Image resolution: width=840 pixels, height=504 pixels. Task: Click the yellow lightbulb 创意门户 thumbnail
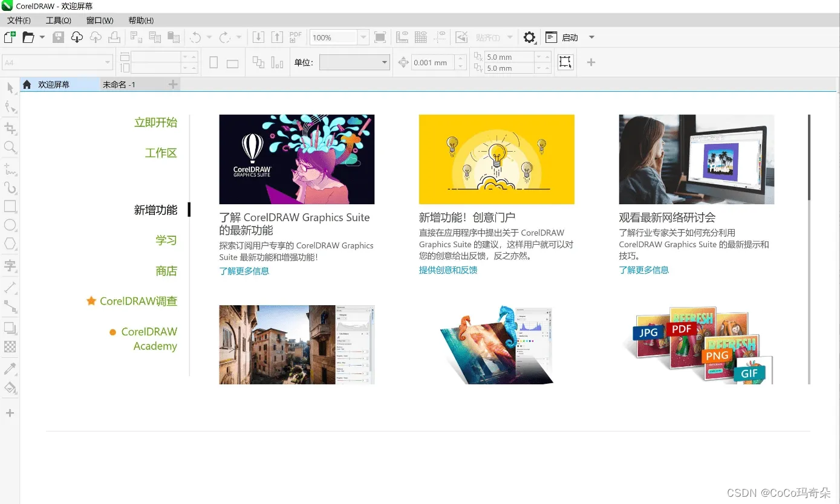coord(497,160)
